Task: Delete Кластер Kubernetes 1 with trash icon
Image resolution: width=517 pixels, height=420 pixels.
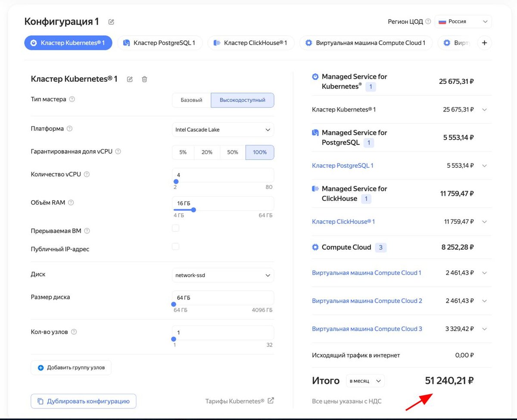Action: click(x=145, y=79)
